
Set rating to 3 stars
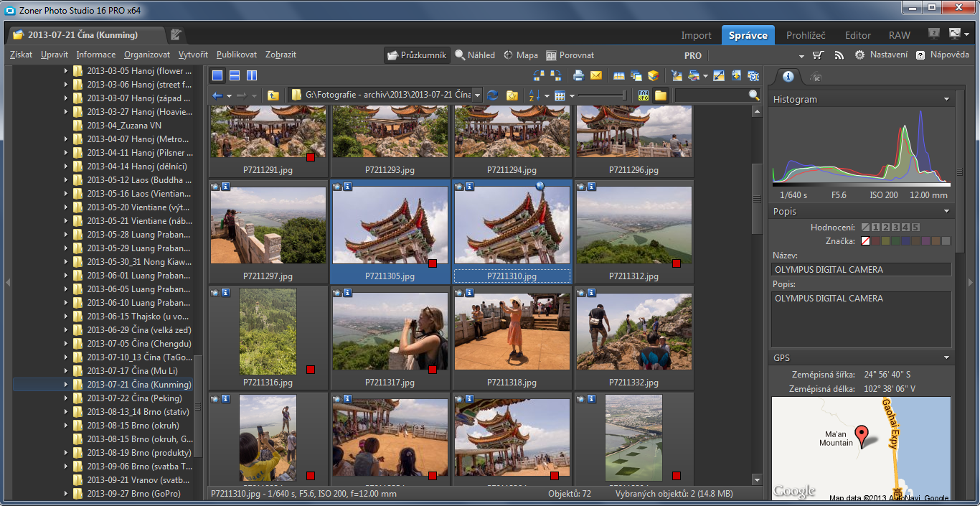895,228
